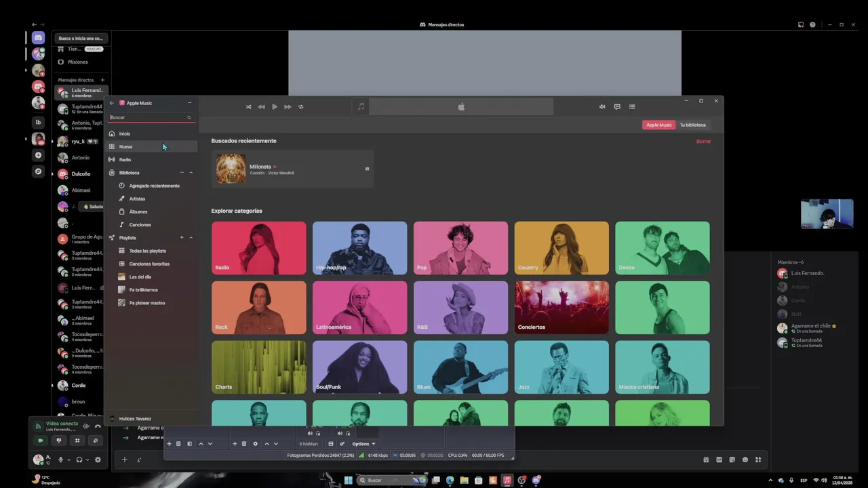Viewport: 868px width, 488px height.
Task: Open the volume control speaker icon
Action: click(602, 106)
